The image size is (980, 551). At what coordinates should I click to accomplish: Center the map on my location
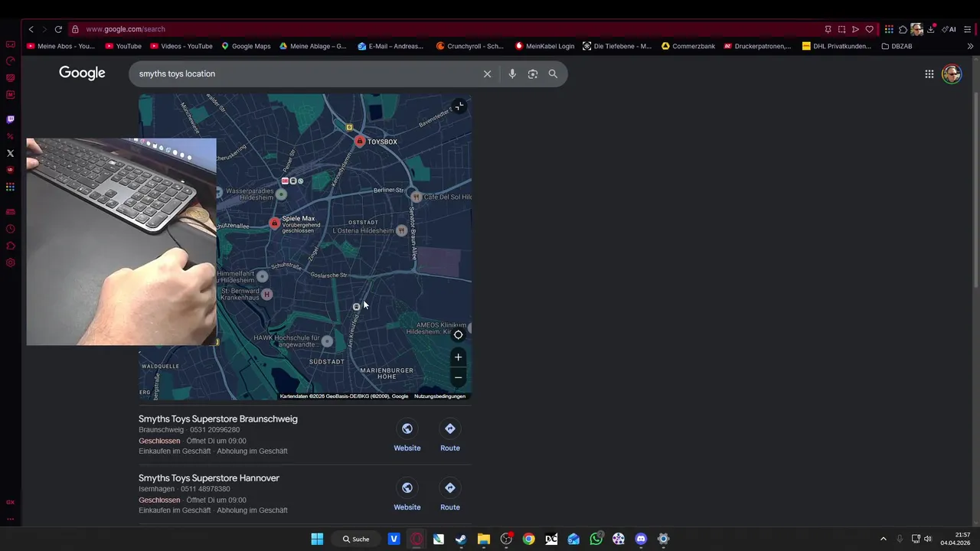458,334
